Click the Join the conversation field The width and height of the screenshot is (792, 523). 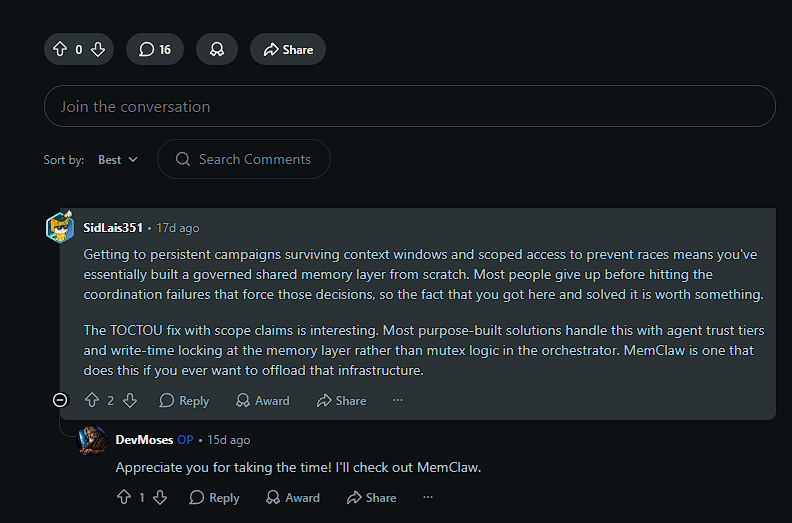[410, 106]
